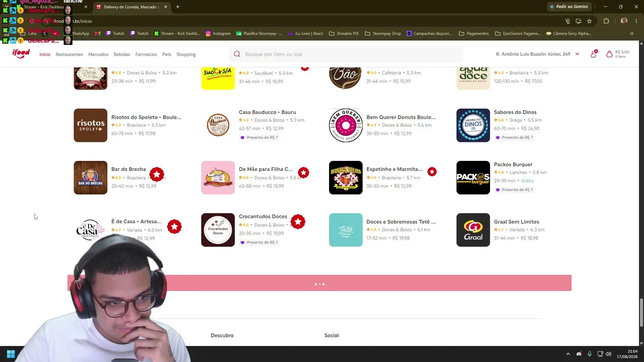Screen dimensions: 644x362
Task: Go to the Início tab
Action: (45, 54)
